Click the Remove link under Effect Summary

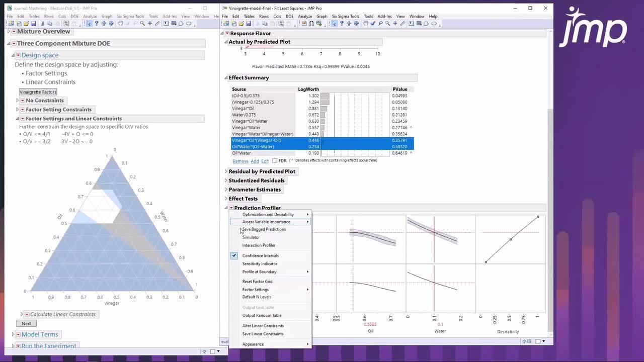[240, 161]
